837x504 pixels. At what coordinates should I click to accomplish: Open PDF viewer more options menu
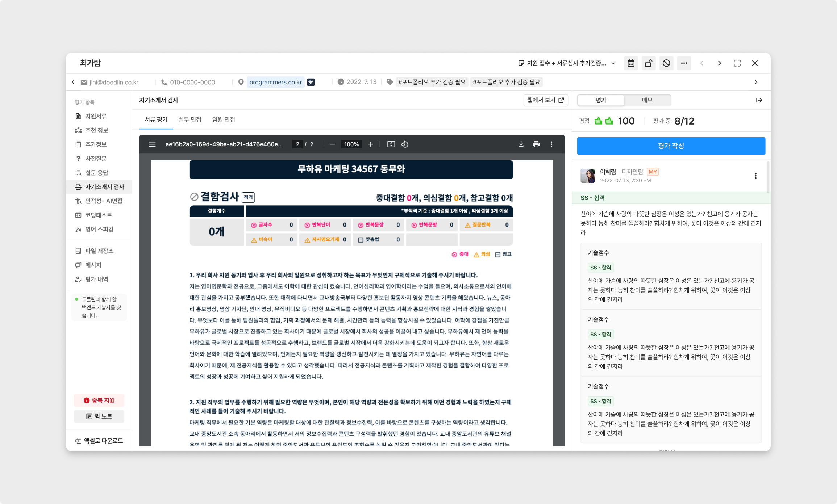point(551,144)
